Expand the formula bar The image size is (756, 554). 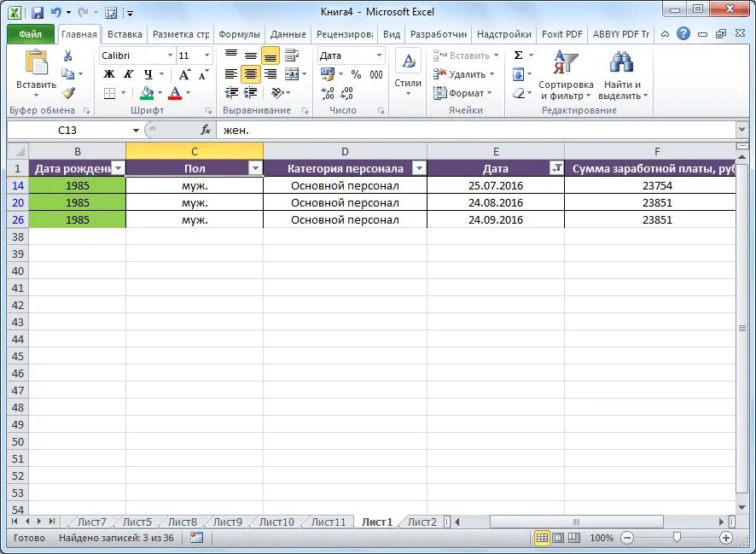pos(741,129)
